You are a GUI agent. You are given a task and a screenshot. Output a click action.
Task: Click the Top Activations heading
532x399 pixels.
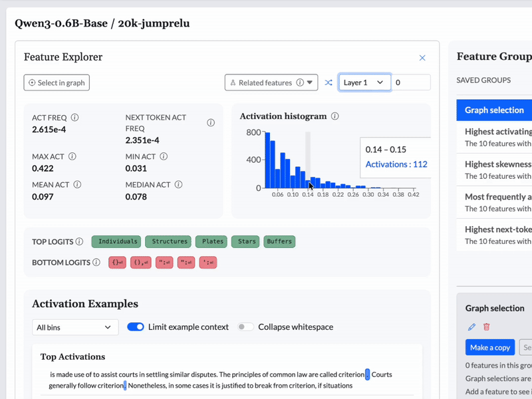72,356
